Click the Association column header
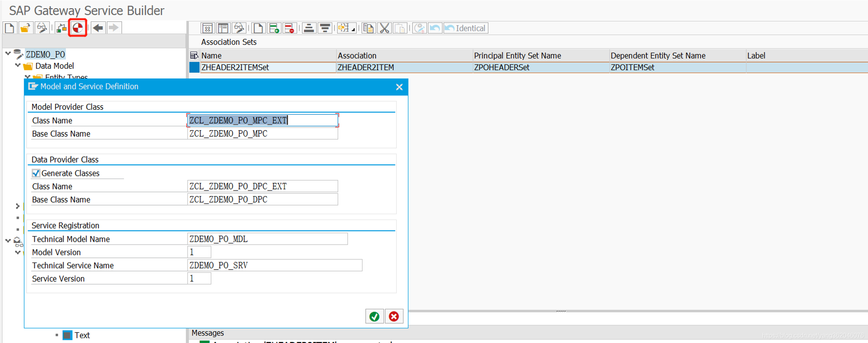The height and width of the screenshot is (343, 868). coord(404,56)
